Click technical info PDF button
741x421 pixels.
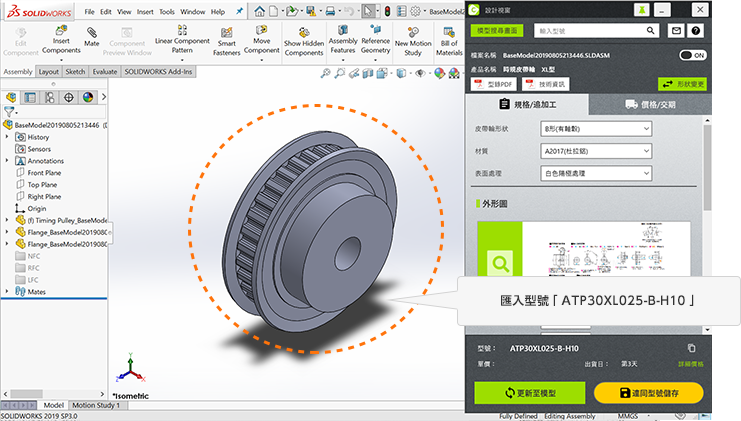(x=546, y=84)
